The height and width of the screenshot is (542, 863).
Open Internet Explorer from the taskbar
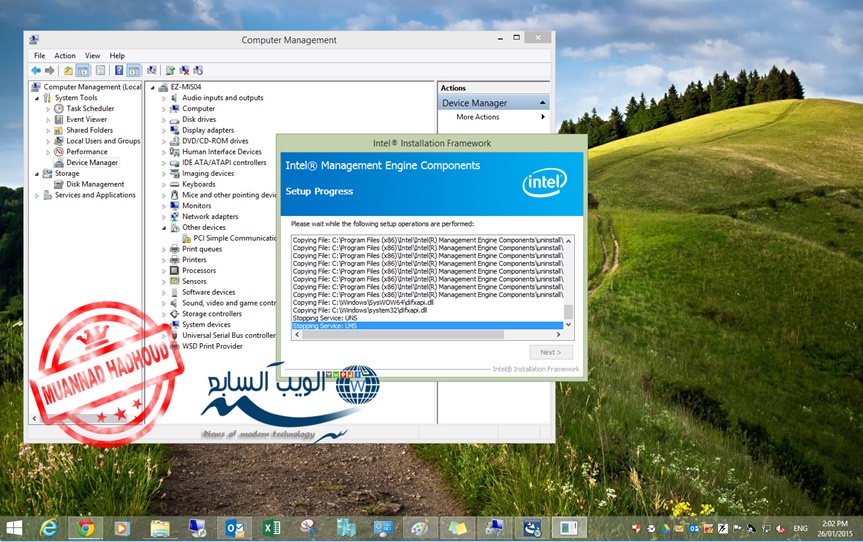tap(49, 529)
